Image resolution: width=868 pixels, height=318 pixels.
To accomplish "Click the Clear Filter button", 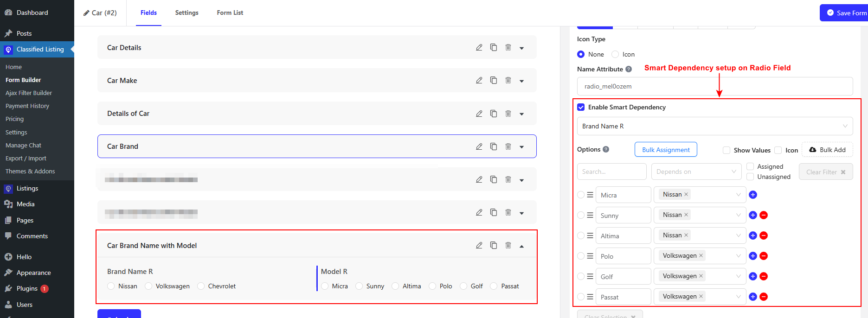I will tap(826, 172).
